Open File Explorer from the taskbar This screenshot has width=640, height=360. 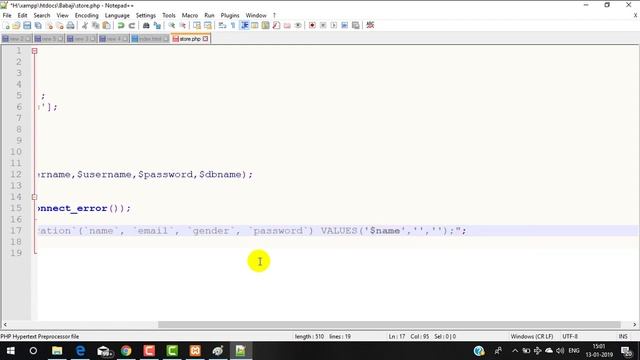coord(57,351)
